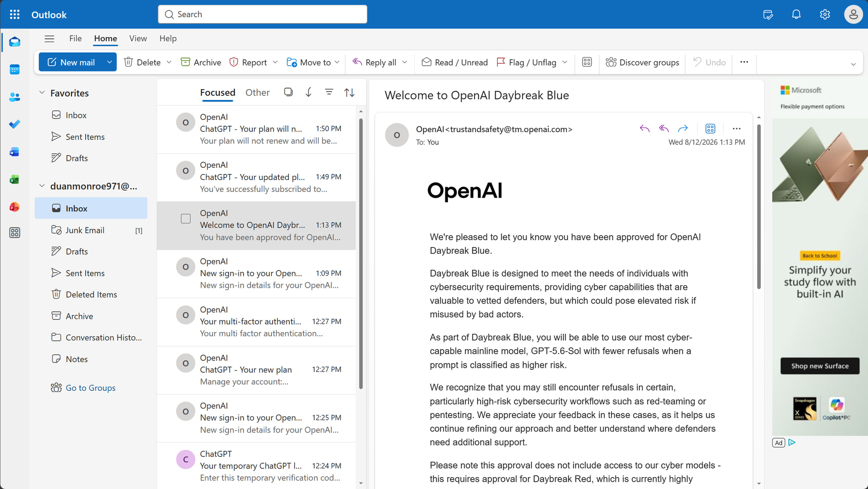The image size is (868, 489).
Task: Open the account profile avatar
Action: coord(853,14)
